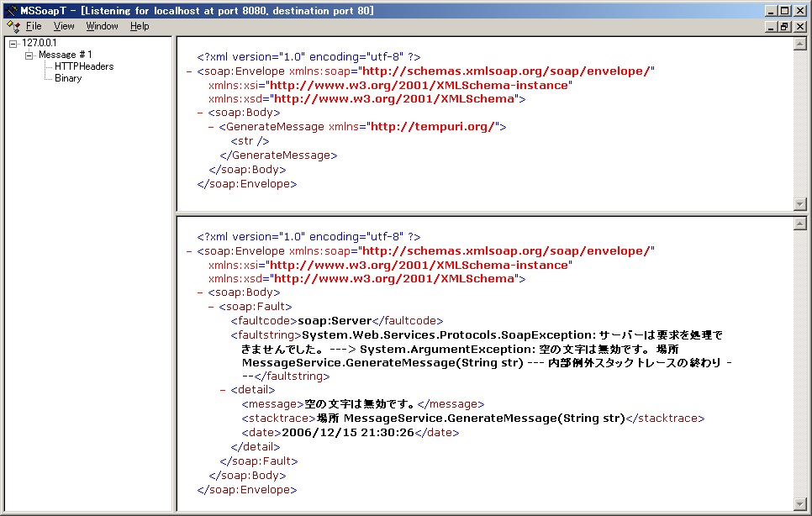Click the MSSoapT title bar app icon
The height and width of the screenshot is (516, 812).
point(11,10)
